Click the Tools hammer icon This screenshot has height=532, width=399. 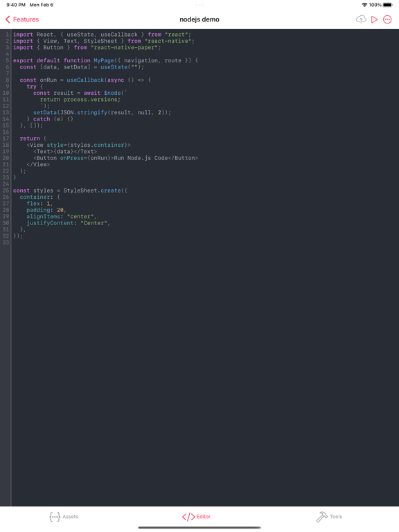coord(321,517)
